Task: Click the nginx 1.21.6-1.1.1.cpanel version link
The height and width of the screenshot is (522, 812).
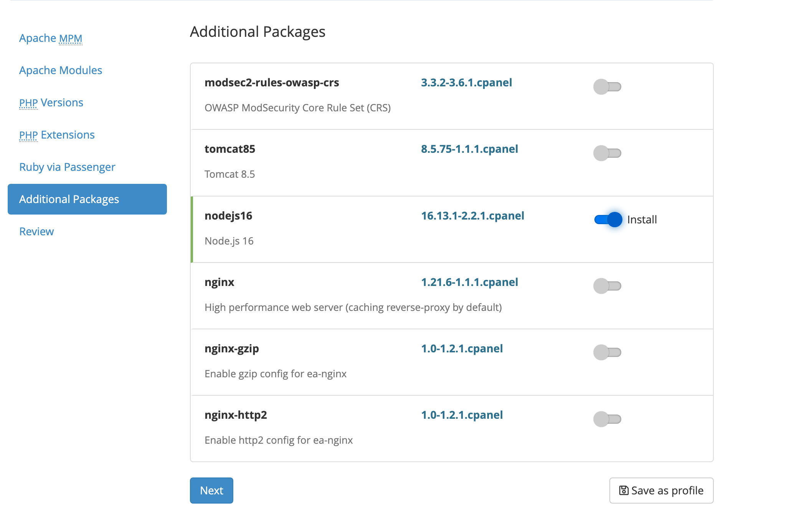Action: tap(469, 282)
